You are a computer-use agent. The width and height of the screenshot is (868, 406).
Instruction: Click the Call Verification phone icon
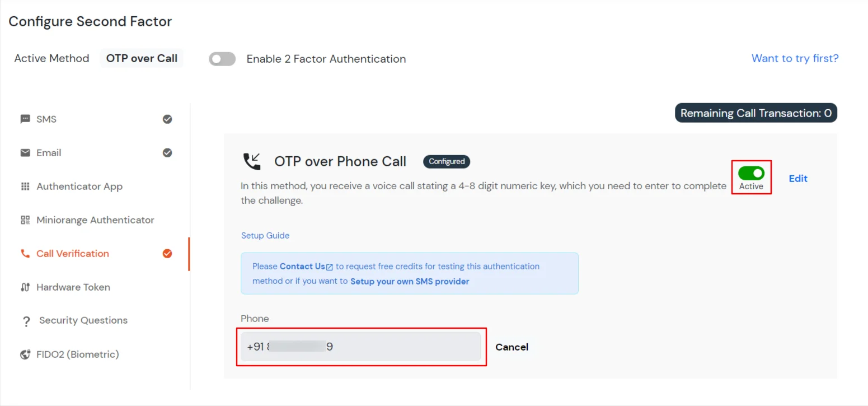coord(25,253)
